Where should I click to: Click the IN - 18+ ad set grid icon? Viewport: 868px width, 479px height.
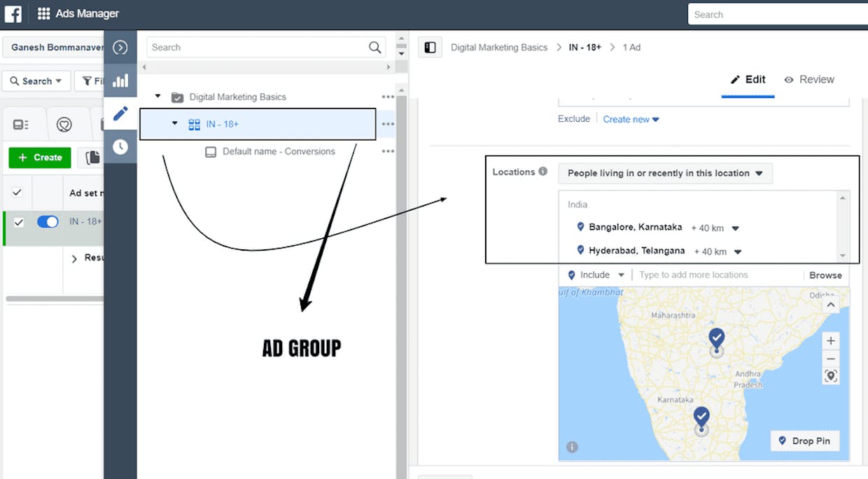195,124
